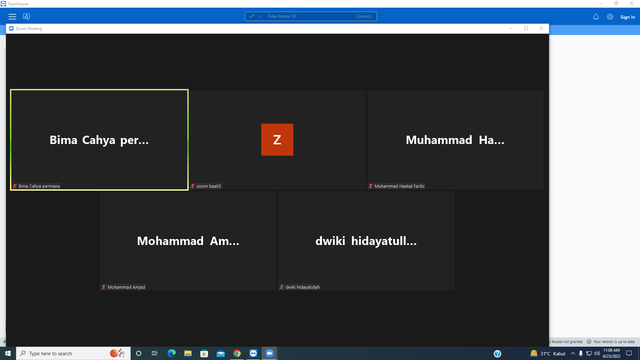Image resolution: width=640 pixels, height=360 pixels.
Task: Click muted mic icon beside Bima Cahya permana
Action: pos(15,186)
